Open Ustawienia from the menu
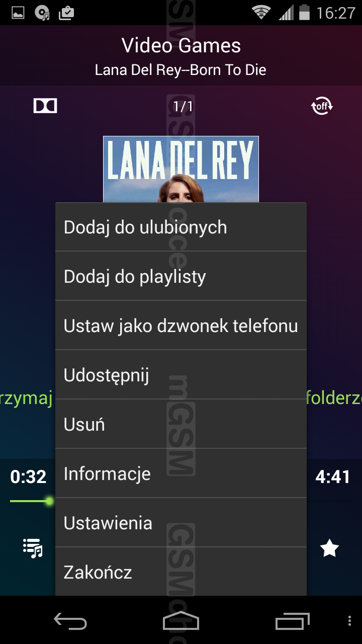This screenshot has width=362, height=644. coord(181,523)
